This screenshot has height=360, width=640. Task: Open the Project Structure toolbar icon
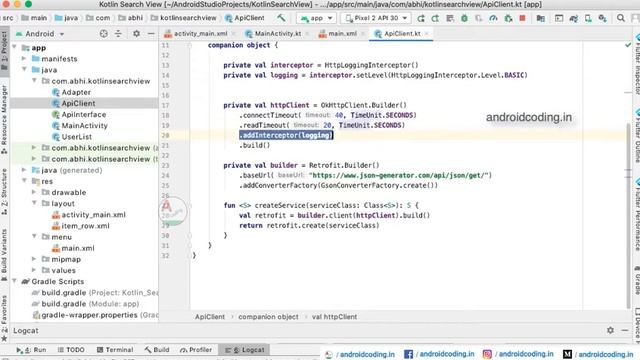pyautogui.click(x=540, y=18)
